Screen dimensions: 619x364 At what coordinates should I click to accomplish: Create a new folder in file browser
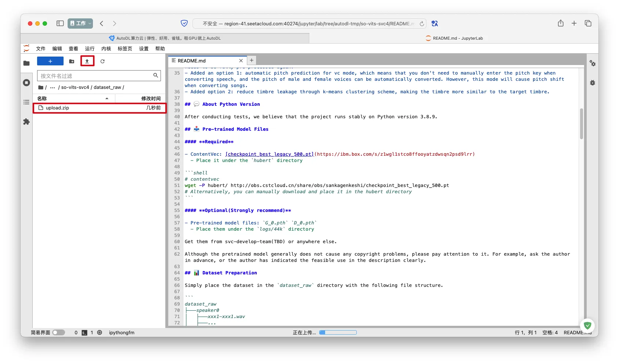72,61
